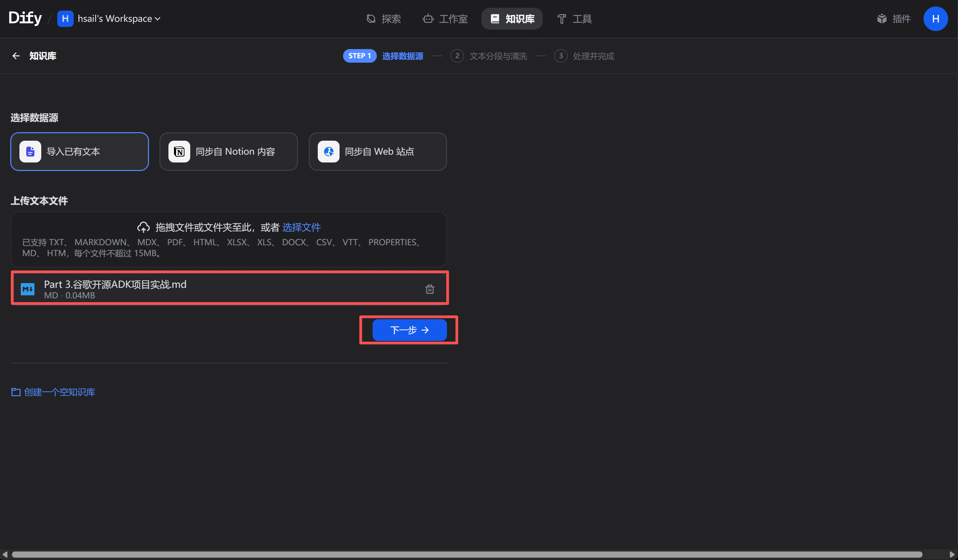Screen dimensions: 958x560
Task: Click the 知识库 book icon
Action: tap(495, 19)
